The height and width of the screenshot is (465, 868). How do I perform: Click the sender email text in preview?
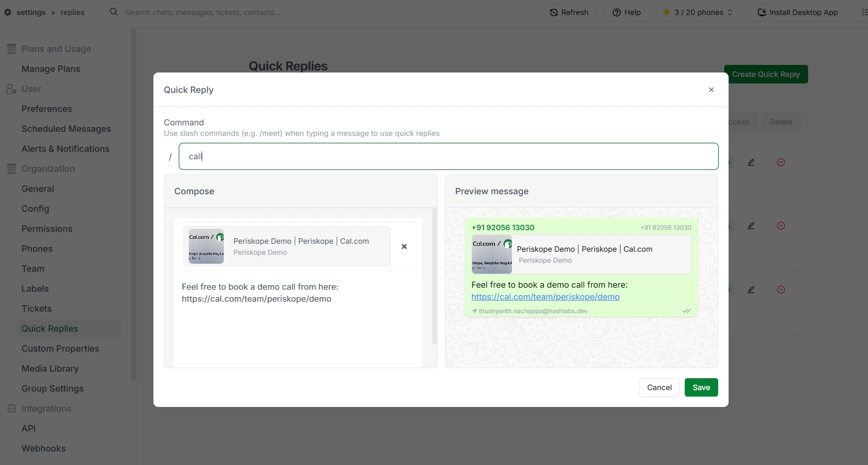pyautogui.click(x=533, y=311)
